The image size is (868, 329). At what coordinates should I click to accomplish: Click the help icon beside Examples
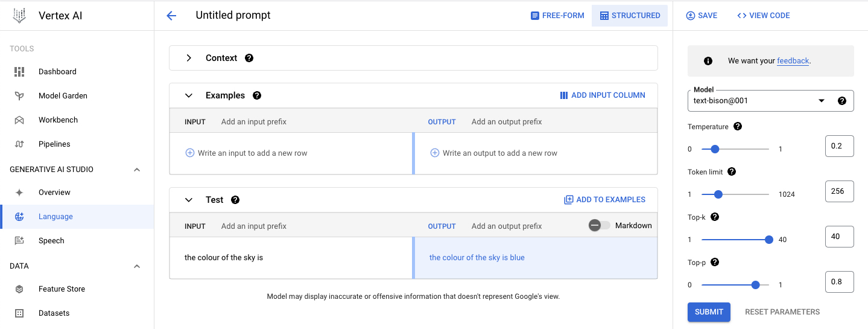(257, 95)
